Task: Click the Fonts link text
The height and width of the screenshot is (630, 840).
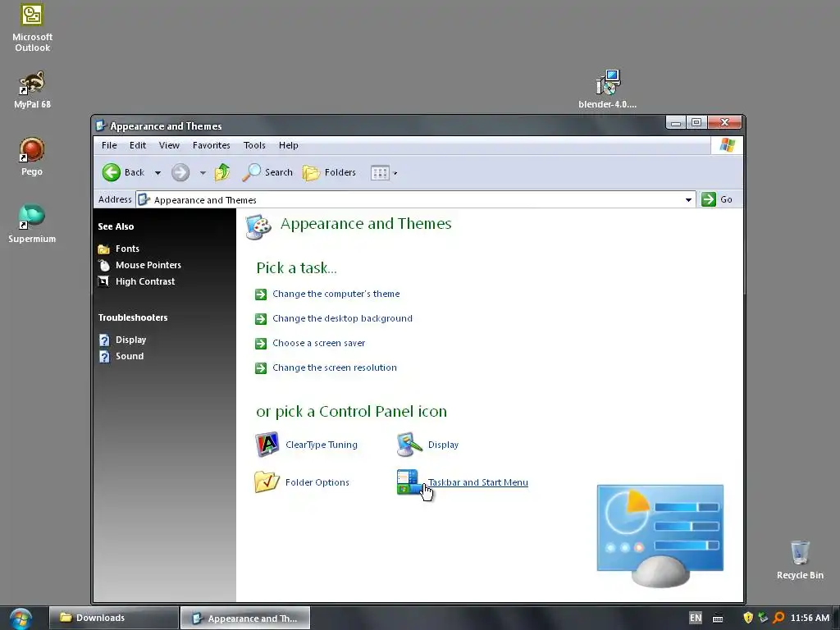Action: [127, 249]
